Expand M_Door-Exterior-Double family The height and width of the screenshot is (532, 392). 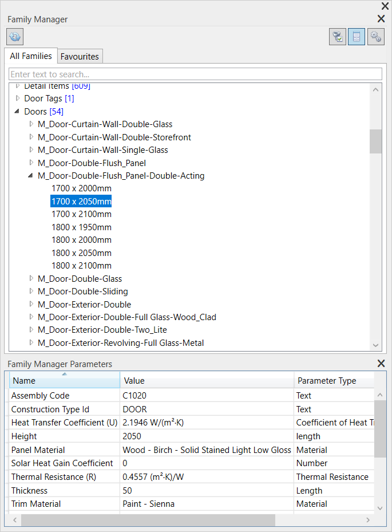tap(31, 304)
